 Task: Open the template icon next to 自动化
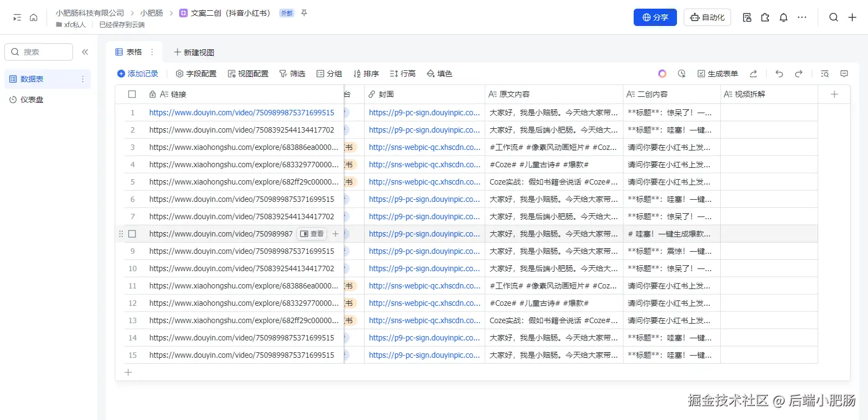747,17
